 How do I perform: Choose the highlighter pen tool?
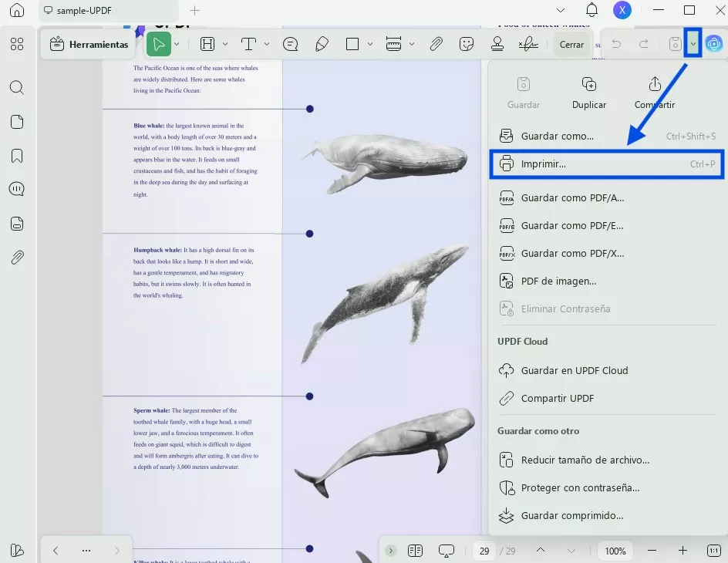322,45
